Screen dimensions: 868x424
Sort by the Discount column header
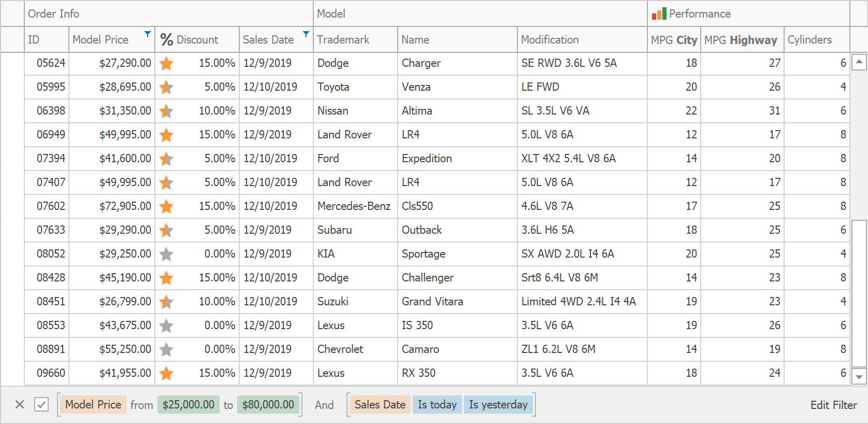coord(197,39)
